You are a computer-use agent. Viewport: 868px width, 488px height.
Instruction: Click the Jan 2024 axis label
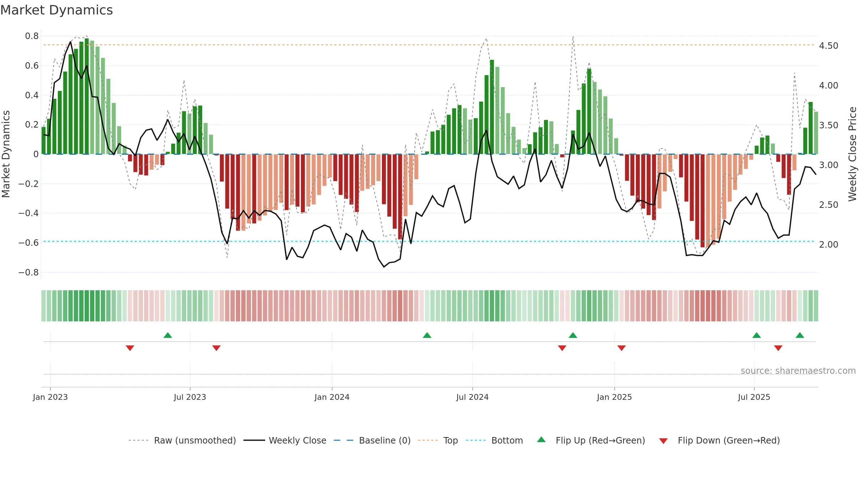(x=332, y=397)
